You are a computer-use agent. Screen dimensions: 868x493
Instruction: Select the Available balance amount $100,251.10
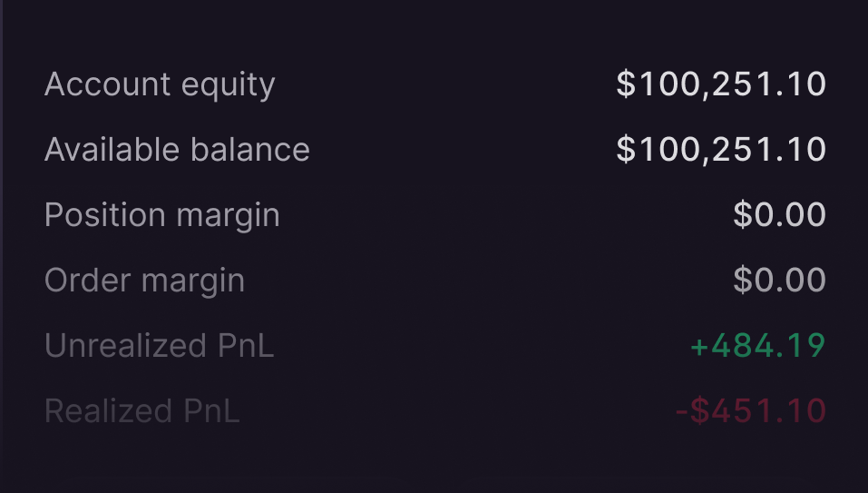pos(721,150)
